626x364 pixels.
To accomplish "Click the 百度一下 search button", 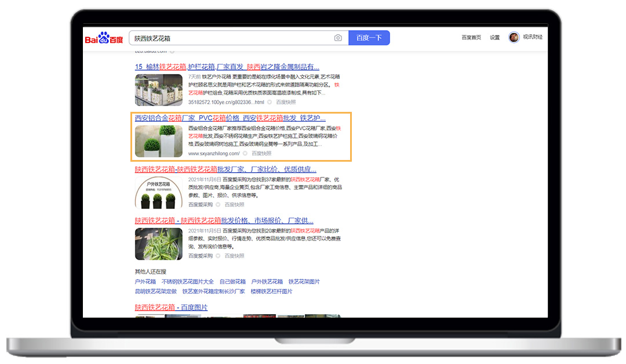I will 369,38.
